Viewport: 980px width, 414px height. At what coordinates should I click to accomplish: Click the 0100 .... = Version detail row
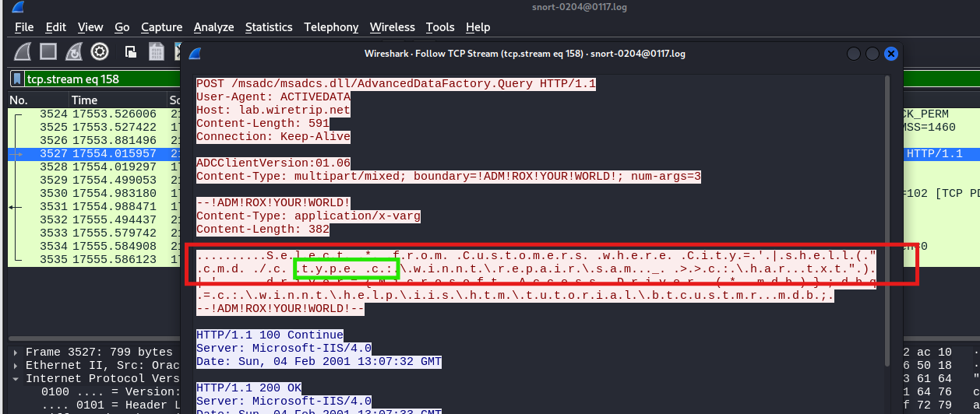[111, 391]
